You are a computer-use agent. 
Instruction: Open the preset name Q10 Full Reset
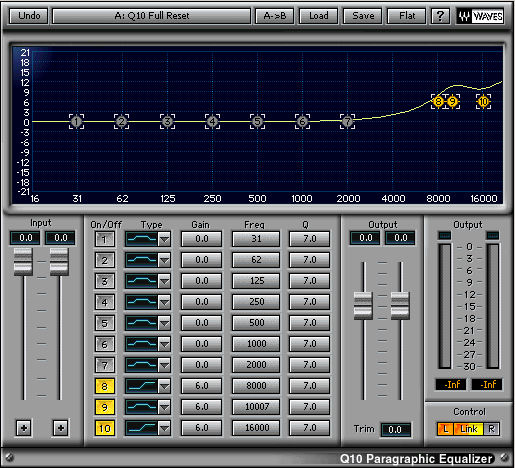(152, 16)
